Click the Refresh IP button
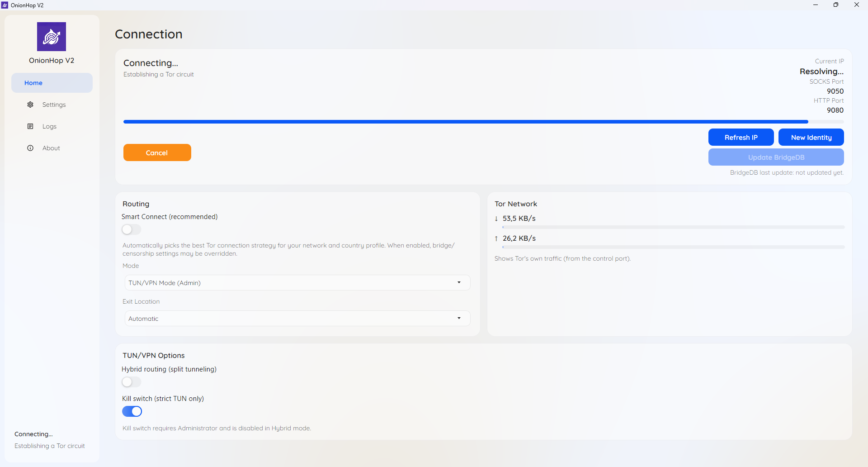This screenshot has width=868, height=467. pyautogui.click(x=741, y=137)
